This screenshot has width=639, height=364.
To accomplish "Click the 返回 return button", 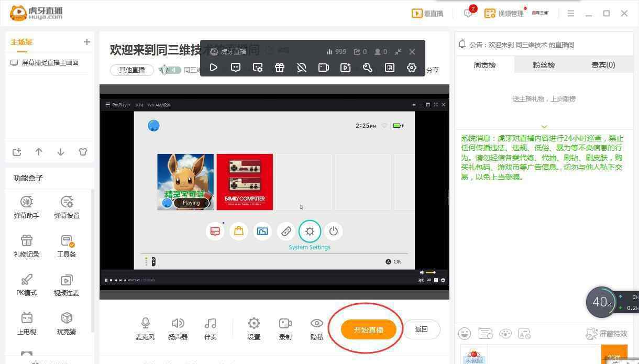I will [421, 329].
